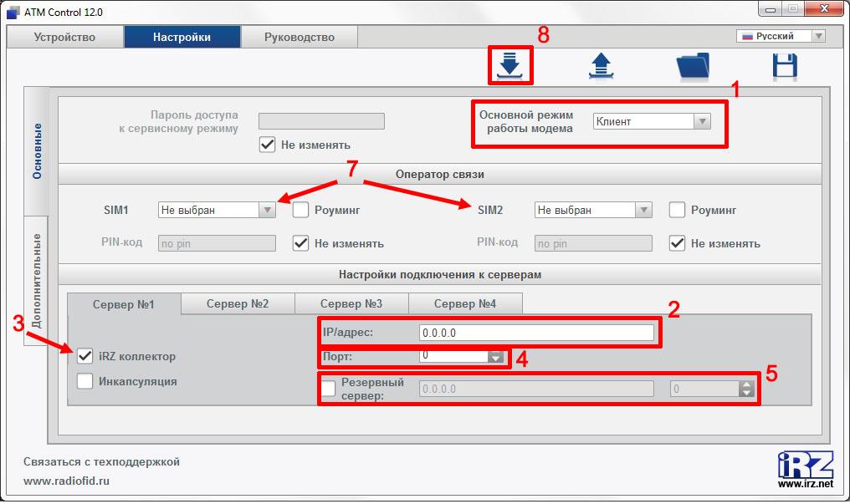Click the IP/адрес input field
850x504 pixels.
click(x=535, y=333)
